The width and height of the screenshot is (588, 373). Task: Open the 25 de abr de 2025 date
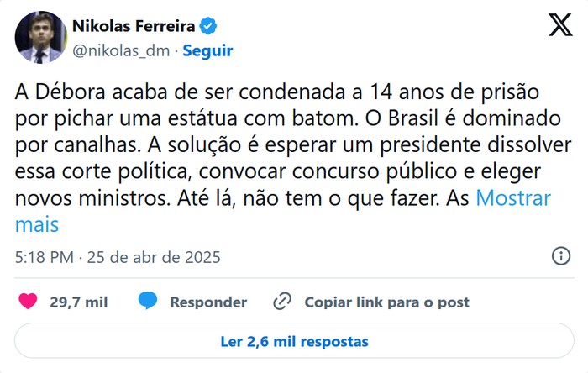click(x=154, y=257)
